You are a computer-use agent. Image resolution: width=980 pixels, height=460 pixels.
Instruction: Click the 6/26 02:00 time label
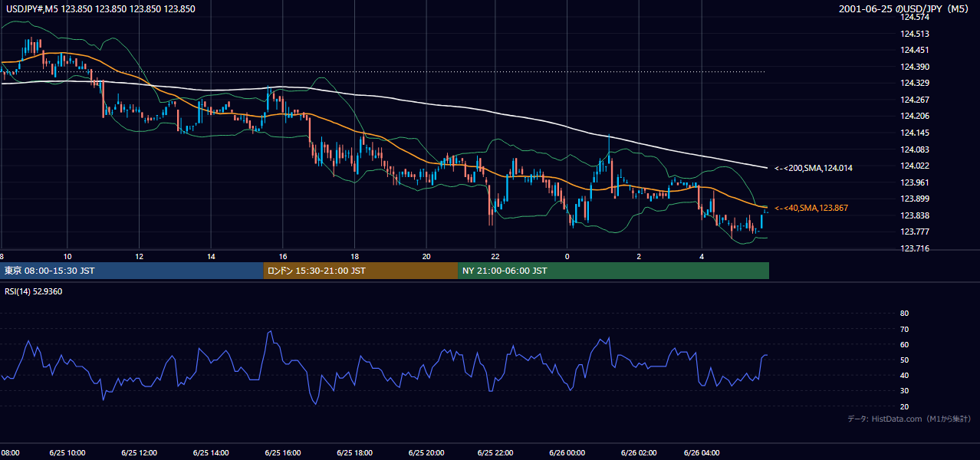pyautogui.click(x=639, y=452)
